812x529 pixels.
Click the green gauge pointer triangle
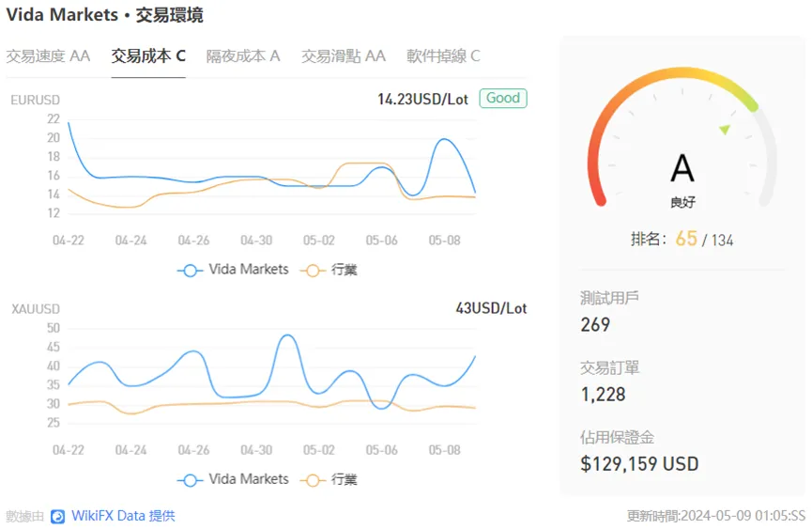pyautogui.click(x=725, y=129)
